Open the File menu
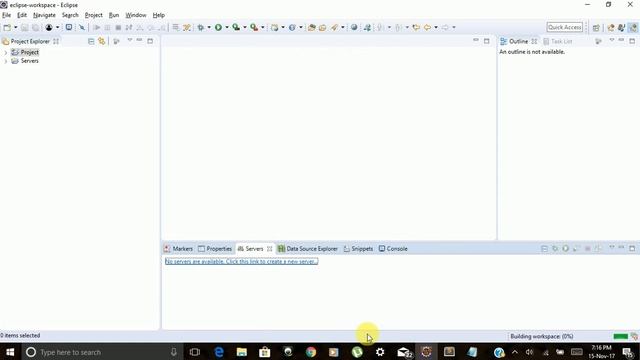This screenshot has width=640, height=360. [7, 15]
